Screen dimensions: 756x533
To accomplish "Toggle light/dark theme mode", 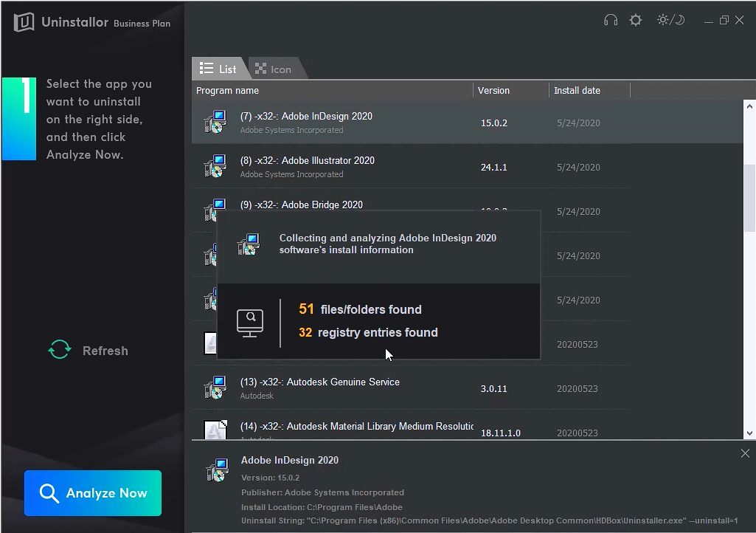I will click(x=670, y=21).
